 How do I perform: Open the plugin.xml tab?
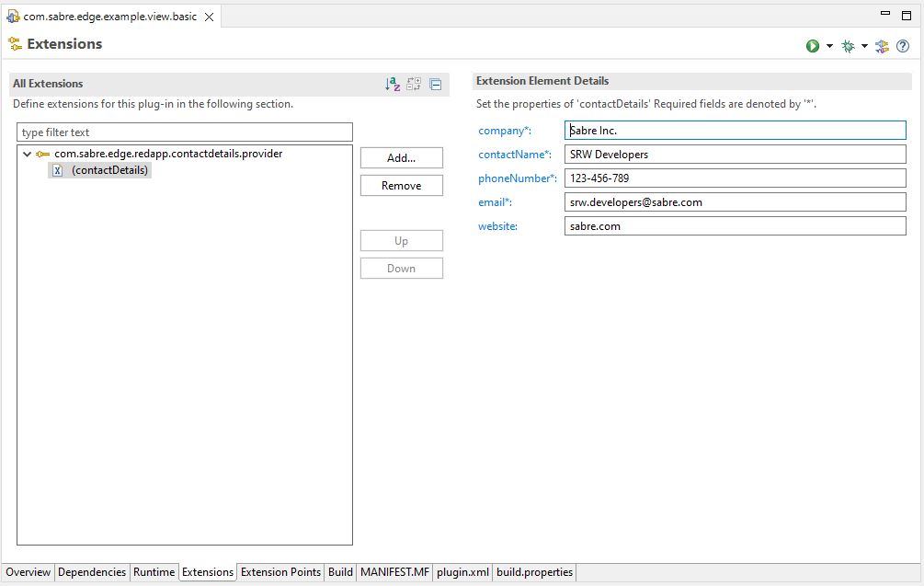[x=462, y=572]
